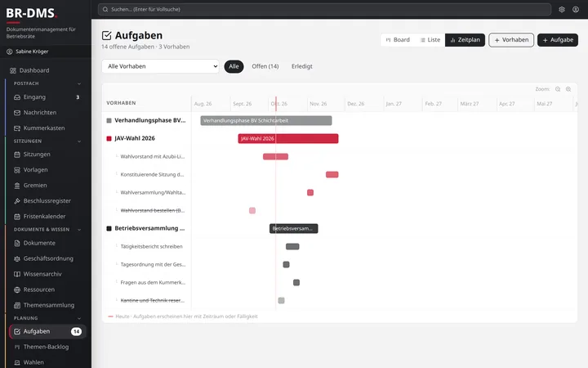Open the settings gear icon
The height and width of the screenshot is (368, 588).
click(561, 9)
